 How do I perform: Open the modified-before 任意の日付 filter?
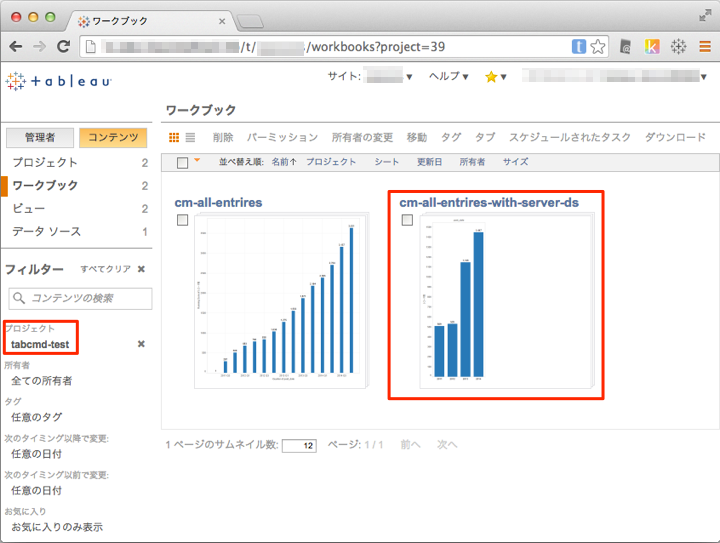[x=36, y=491]
